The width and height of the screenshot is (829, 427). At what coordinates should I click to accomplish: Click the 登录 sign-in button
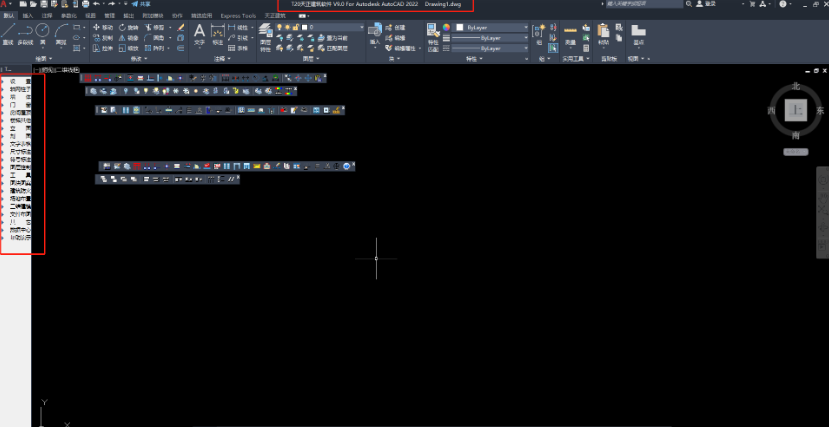tap(711, 5)
